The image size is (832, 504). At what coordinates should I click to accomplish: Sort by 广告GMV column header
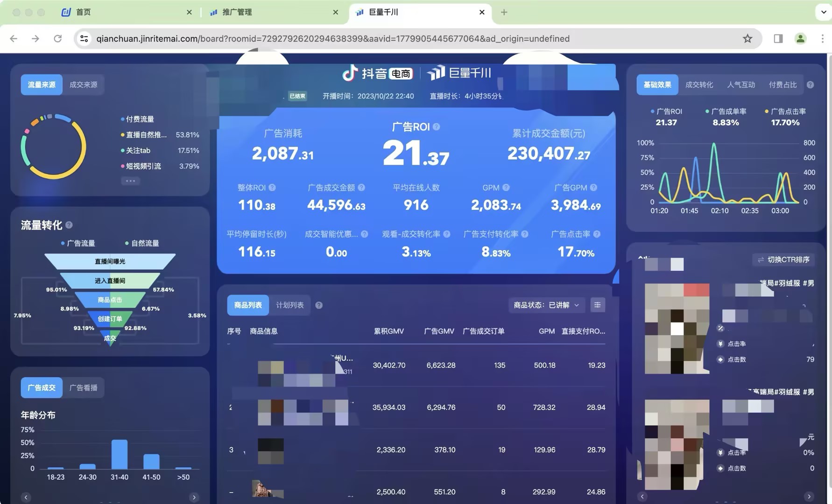pos(439,331)
